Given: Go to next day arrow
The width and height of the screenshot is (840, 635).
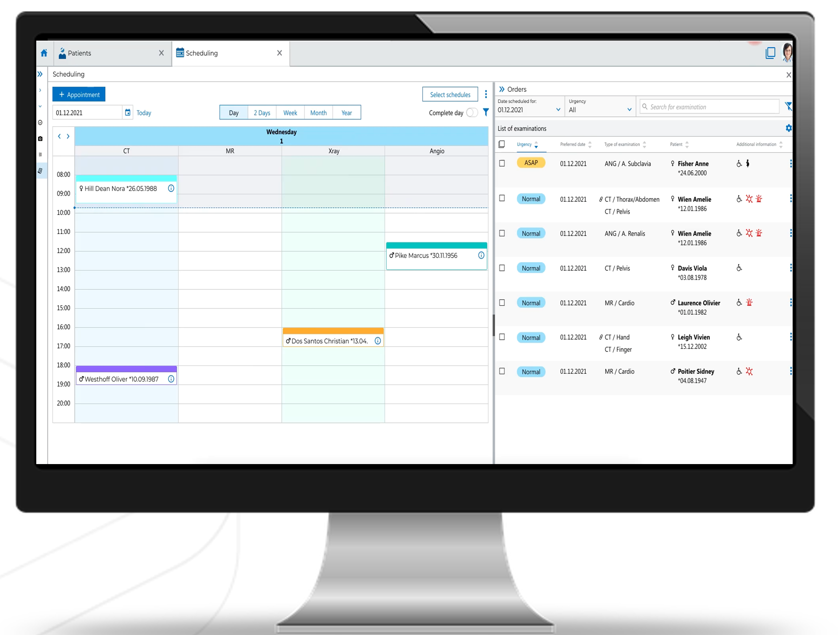Looking at the screenshot, I should 68,136.
